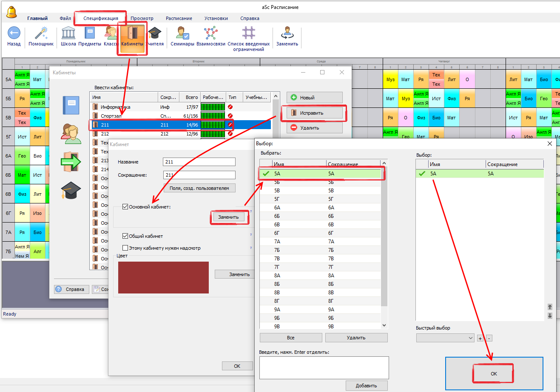The height and width of the screenshot is (392, 560).
Task: Close the Выбор dialog
Action: [x=549, y=144]
